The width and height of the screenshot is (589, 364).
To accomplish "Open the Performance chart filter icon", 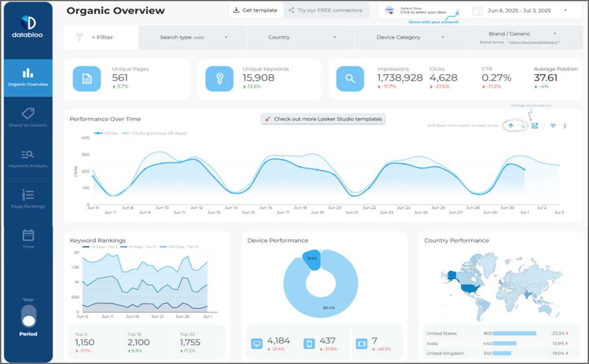I will (x=552, y=126).
